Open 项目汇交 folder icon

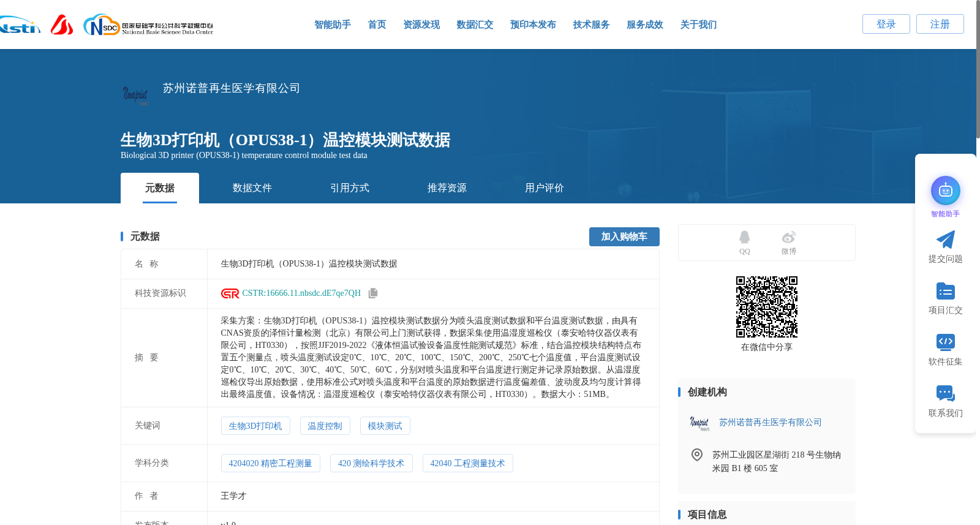coord(945,291)
